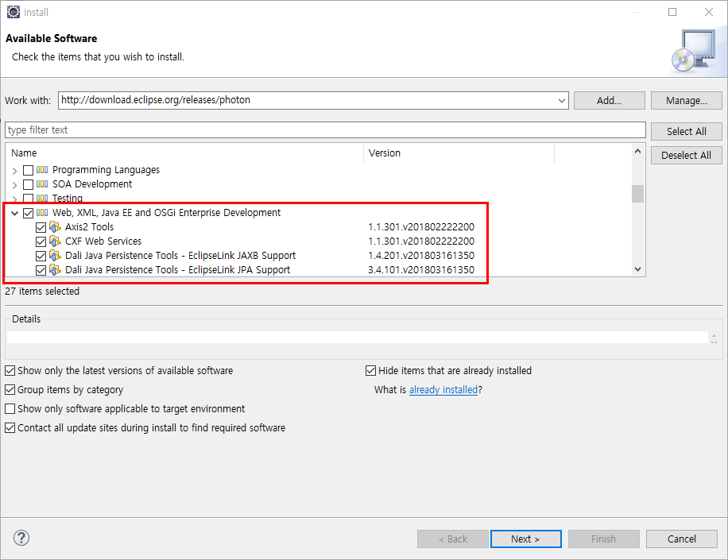Expand the SOA Development category

(15, 185)
